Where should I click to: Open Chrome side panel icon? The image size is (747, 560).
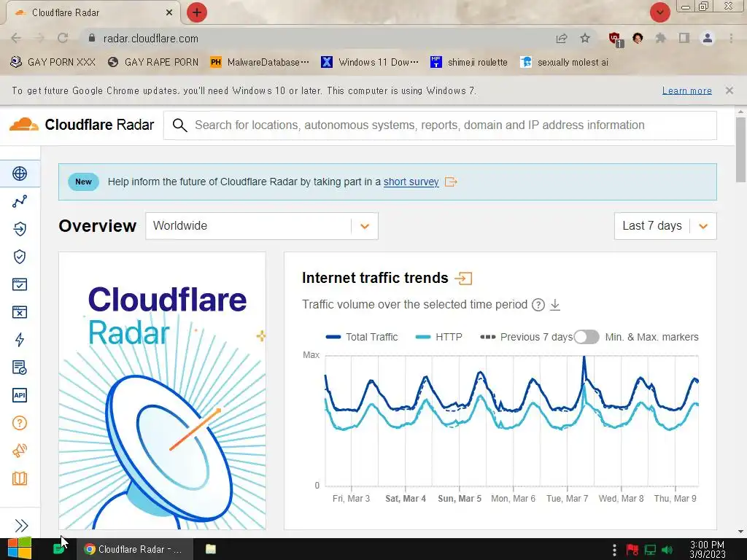click(684, 38)
